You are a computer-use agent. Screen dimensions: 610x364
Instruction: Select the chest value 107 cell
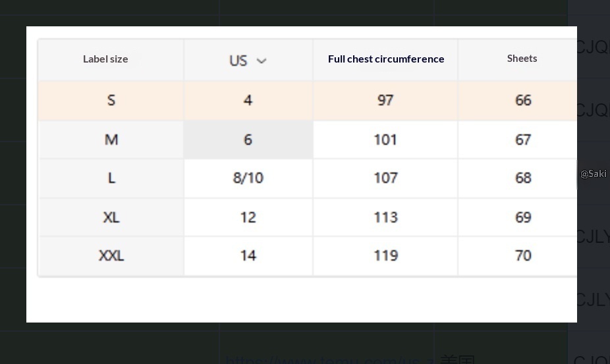click(385, 178)
